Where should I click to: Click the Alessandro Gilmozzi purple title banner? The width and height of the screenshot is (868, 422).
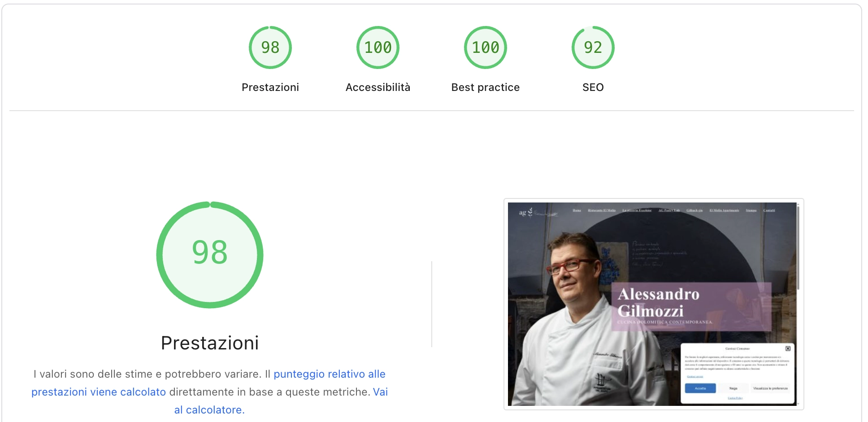(691, 307)
